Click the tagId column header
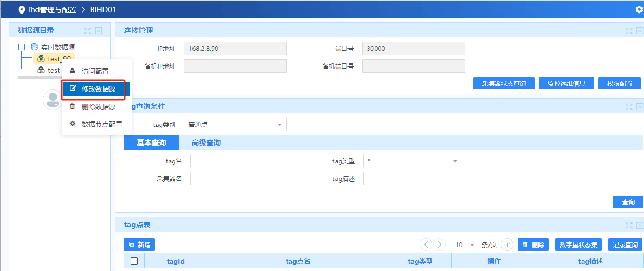644x271 pixels. [175, 262]
